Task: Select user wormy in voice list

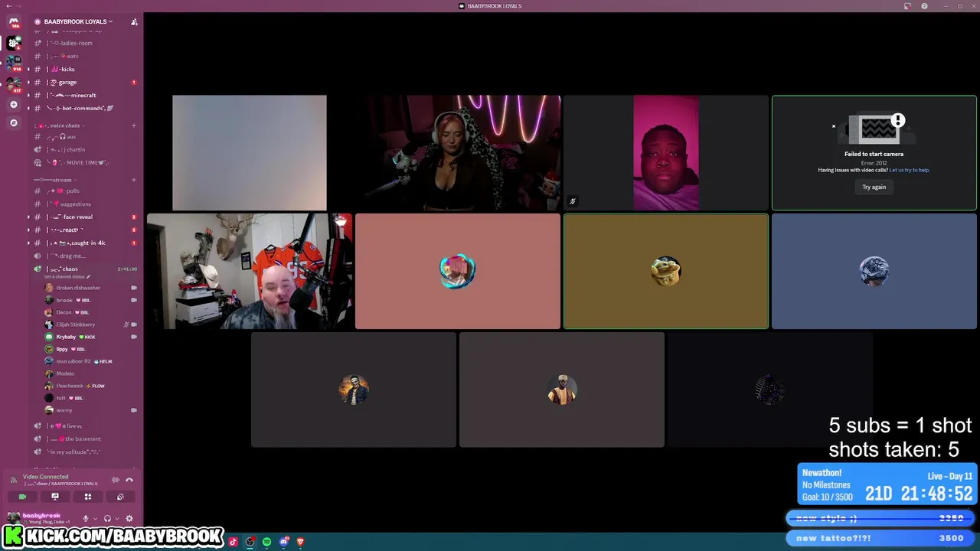Action: pyautogui.click(x=90, y=410)
